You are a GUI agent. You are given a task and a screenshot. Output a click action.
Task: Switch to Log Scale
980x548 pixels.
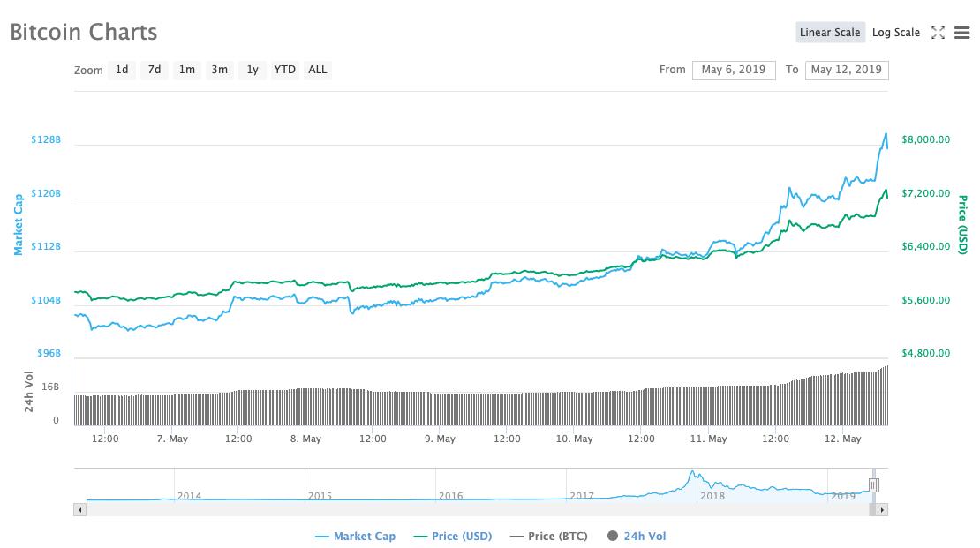coord(895,33)
